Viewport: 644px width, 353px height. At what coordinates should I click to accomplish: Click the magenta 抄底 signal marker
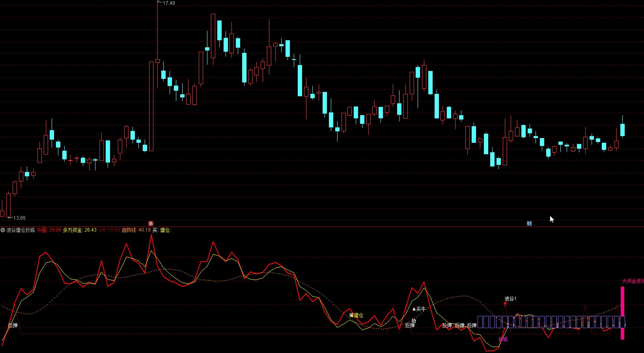(503, 339)
